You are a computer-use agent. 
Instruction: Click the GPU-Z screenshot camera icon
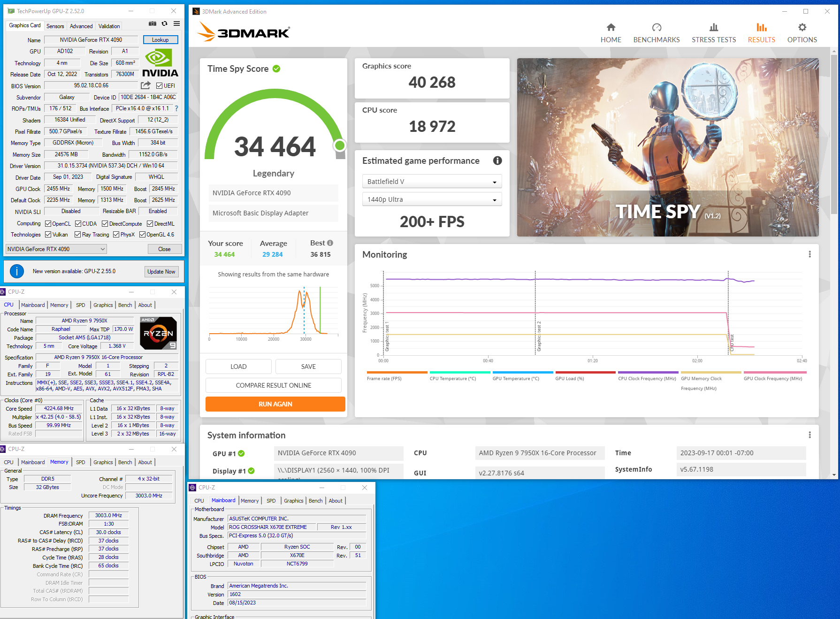[153, 24]
